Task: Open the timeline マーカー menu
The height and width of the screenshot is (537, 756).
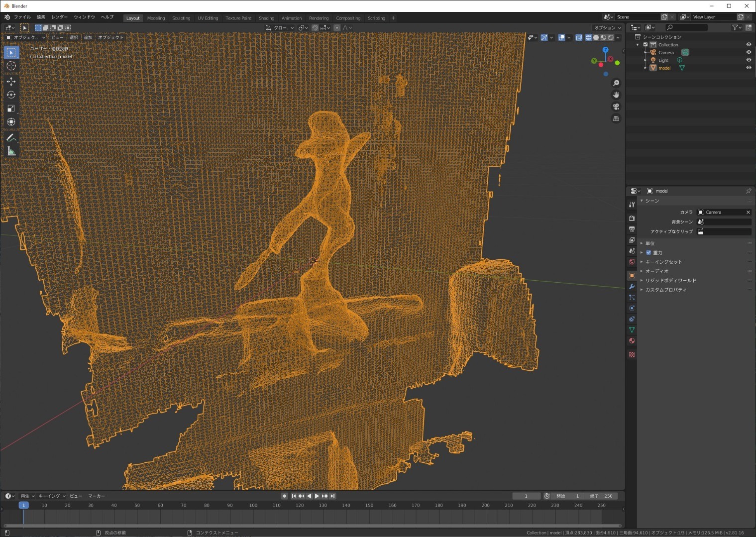Action: click(97, 496)
